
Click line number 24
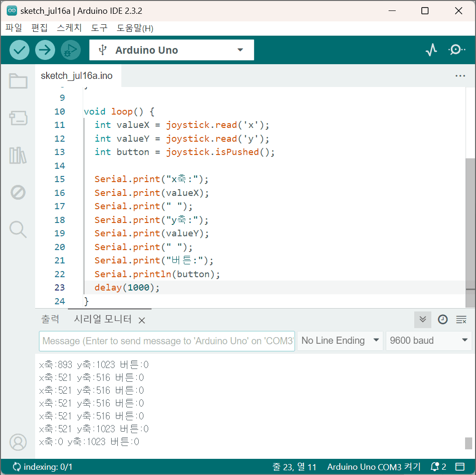(x=59, y=301)
